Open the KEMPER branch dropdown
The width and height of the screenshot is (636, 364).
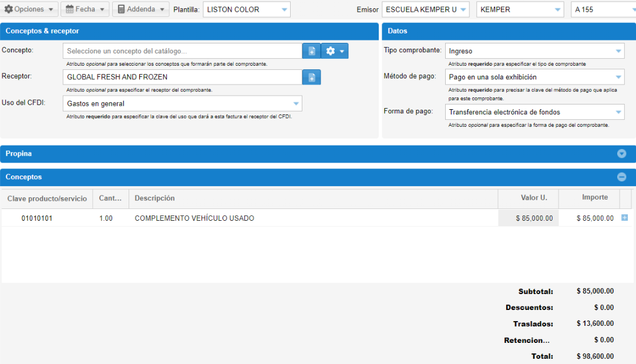pos(521,9)
